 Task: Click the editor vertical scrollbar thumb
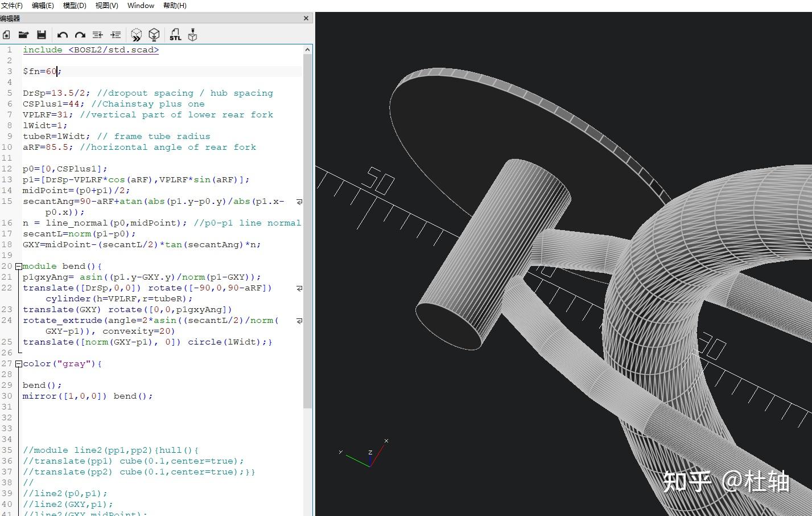point(307,231)
